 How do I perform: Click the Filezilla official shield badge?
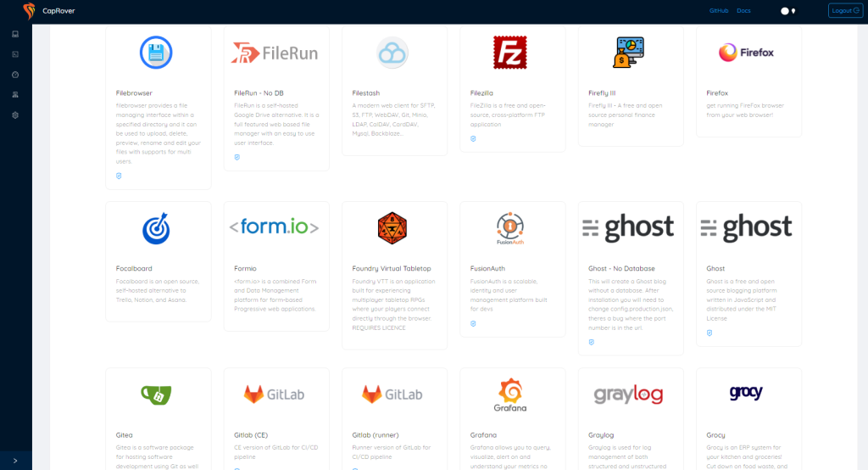click(473, 138)
